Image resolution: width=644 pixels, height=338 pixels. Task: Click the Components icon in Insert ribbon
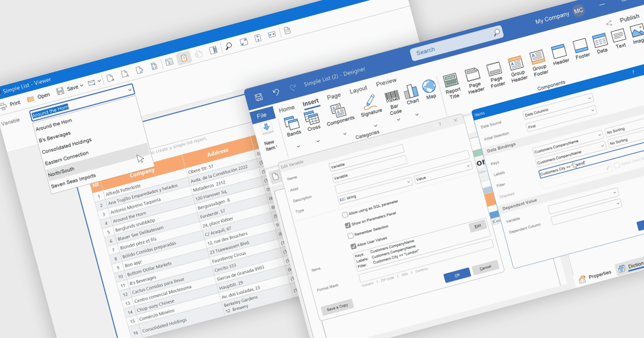pyautogui.click(x=338, y=111)
